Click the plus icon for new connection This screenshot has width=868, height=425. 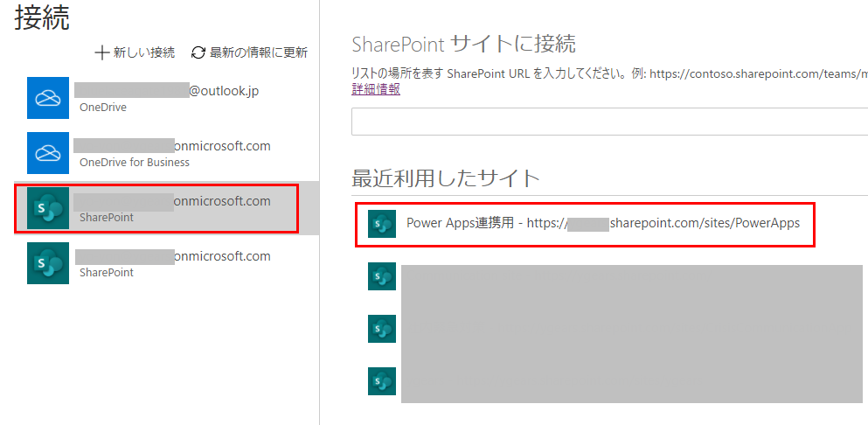point(102,53)
